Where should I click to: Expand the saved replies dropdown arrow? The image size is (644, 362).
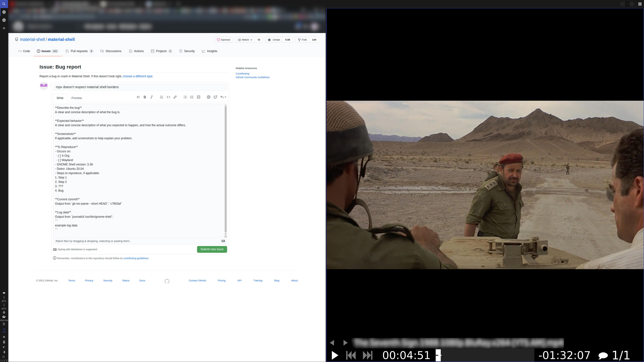[x=225, y=97]
